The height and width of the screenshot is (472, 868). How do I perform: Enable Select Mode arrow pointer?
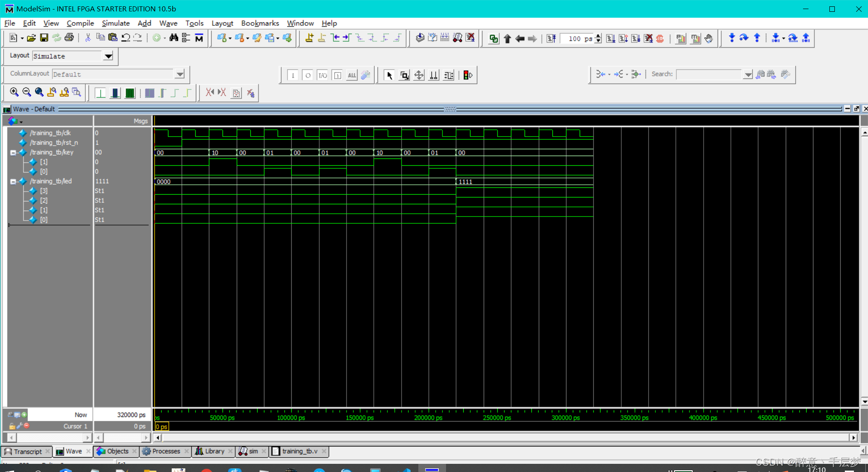(389, 75)
